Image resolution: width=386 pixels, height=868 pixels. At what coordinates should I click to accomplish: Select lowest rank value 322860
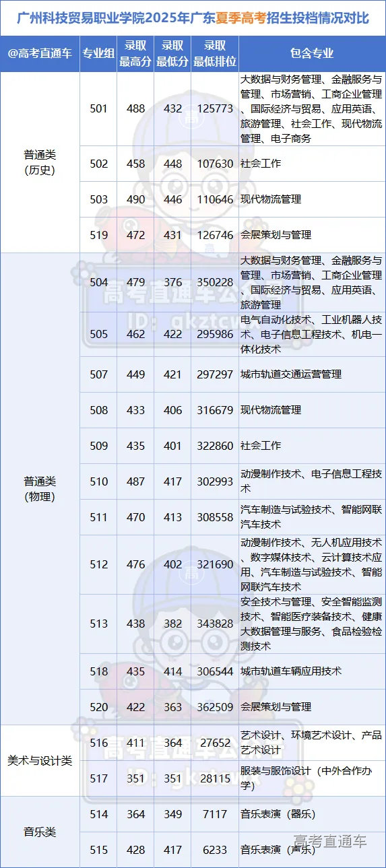(215, 445)
